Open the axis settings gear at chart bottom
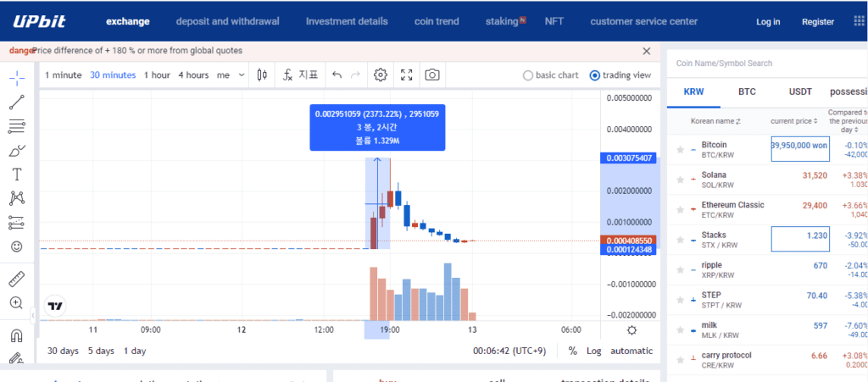868x382 pixels. (632, 330)
